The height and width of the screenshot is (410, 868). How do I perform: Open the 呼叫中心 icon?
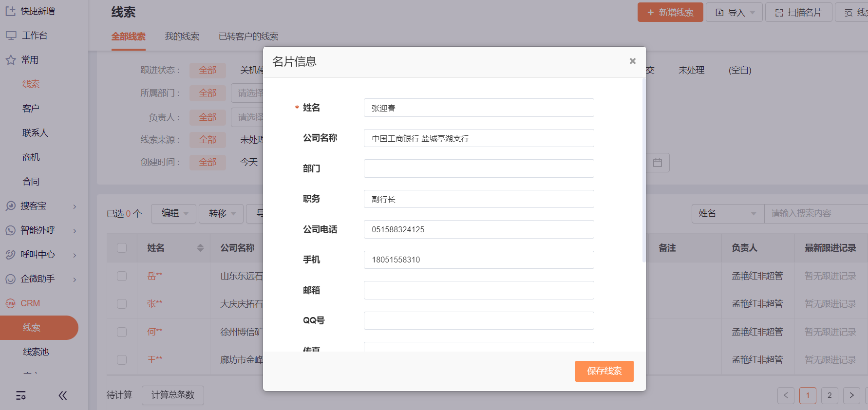pyautogui.click(x=11, y=255)
